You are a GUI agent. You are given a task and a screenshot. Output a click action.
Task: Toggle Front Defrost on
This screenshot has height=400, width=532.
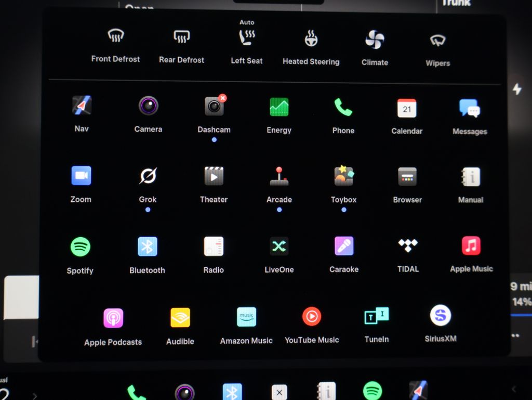[x=115, y=36]
